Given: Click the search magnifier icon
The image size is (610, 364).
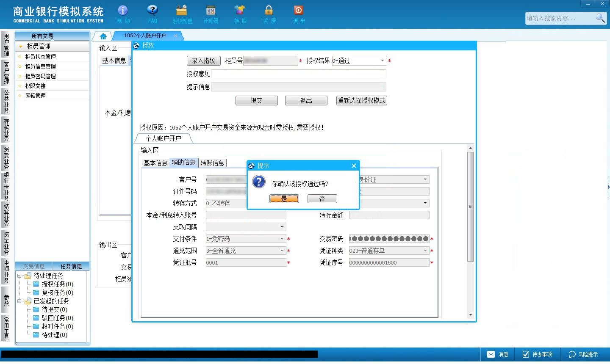Looking at the screenshot, I should (x=600, y=18).
